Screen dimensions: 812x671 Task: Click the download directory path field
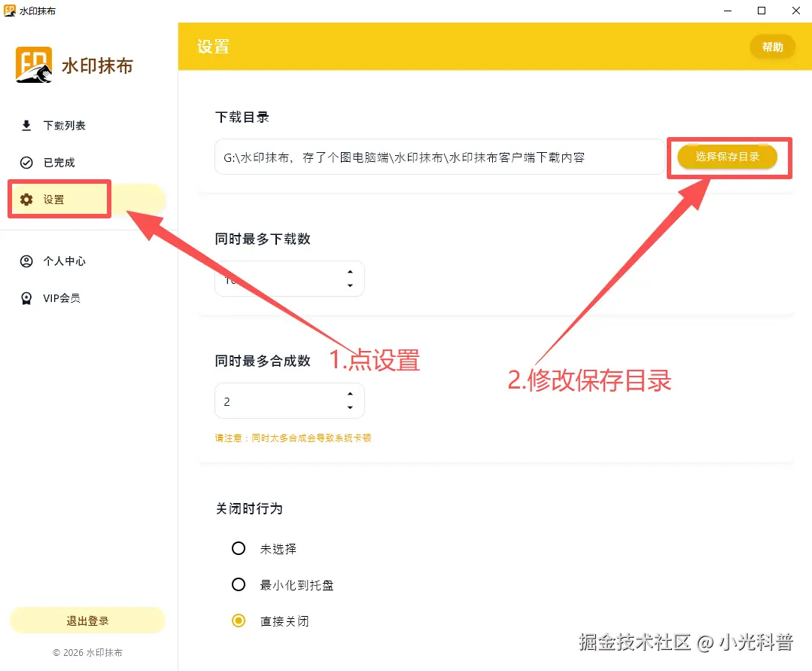click(439, 157)
